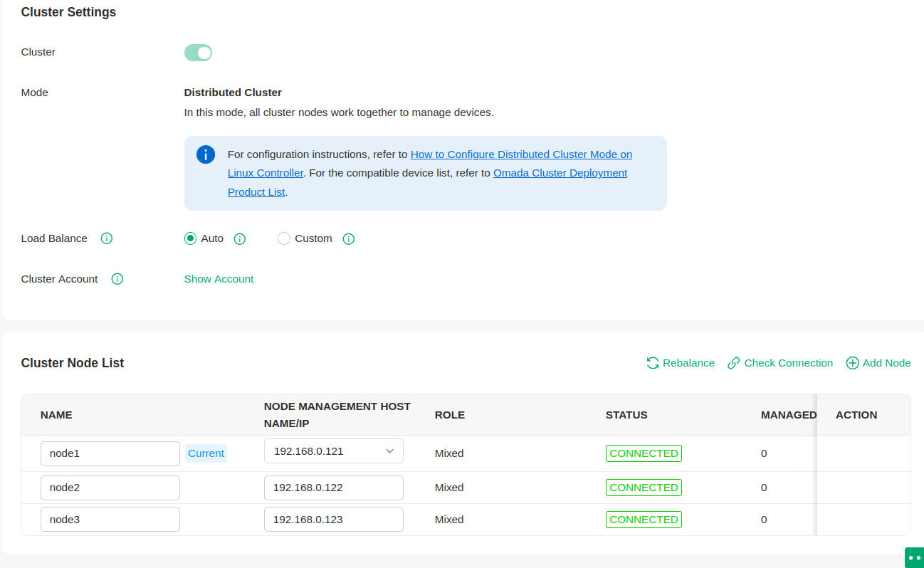Click the managed count 0 for node1

point(764,453)
